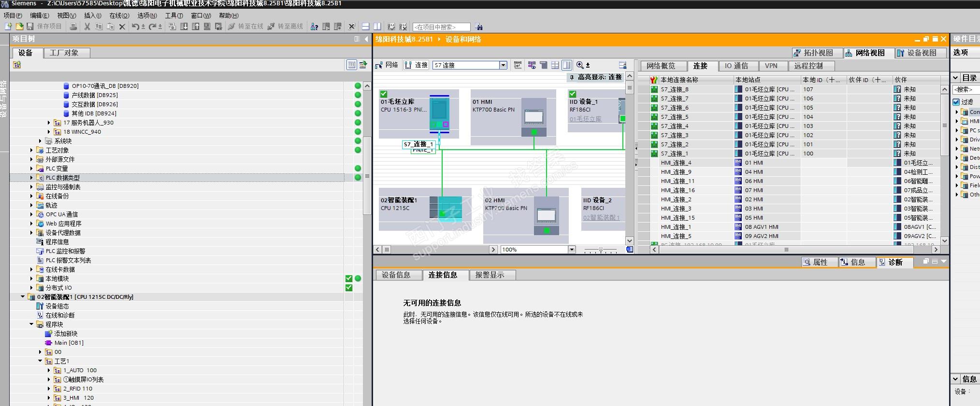
Task: Open the 编辑(E) menu
Action: [x=40, y=15]
